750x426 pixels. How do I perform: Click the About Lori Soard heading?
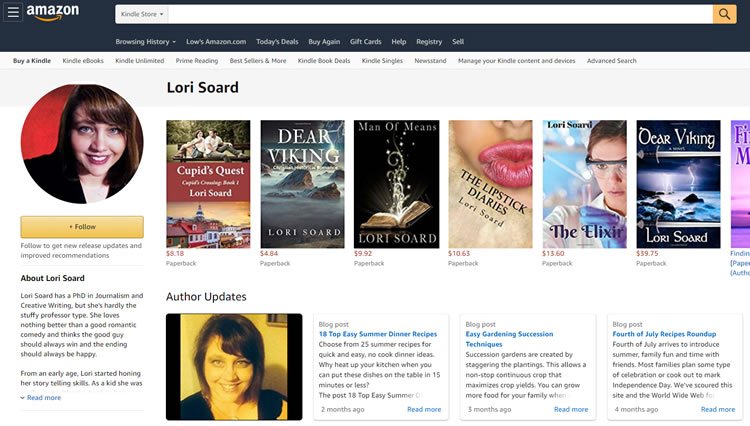(53, 278)
